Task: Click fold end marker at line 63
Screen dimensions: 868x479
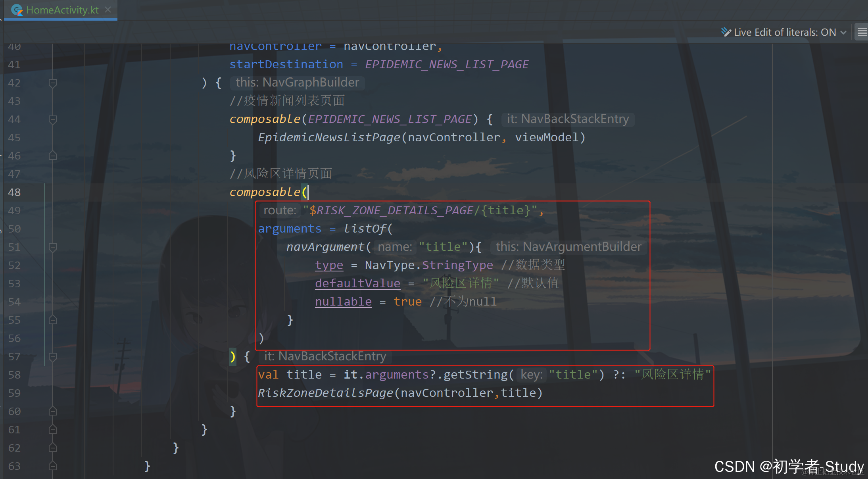Action: click(x=52, y=466)
